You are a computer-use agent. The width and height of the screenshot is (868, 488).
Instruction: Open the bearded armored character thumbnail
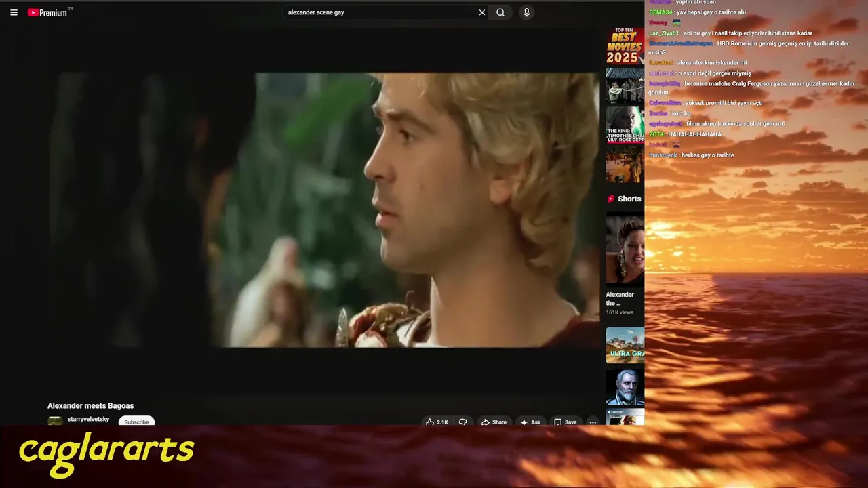click(x=625, y=386)
